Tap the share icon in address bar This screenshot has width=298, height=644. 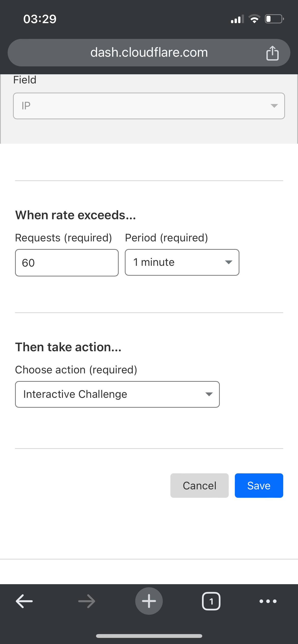(x=272, y=53)
